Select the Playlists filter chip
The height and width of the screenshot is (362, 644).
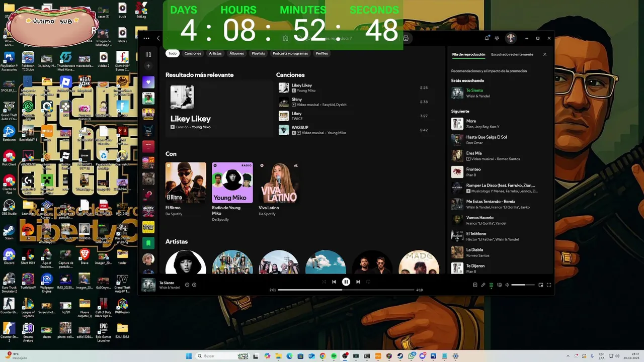coord(259,53)
